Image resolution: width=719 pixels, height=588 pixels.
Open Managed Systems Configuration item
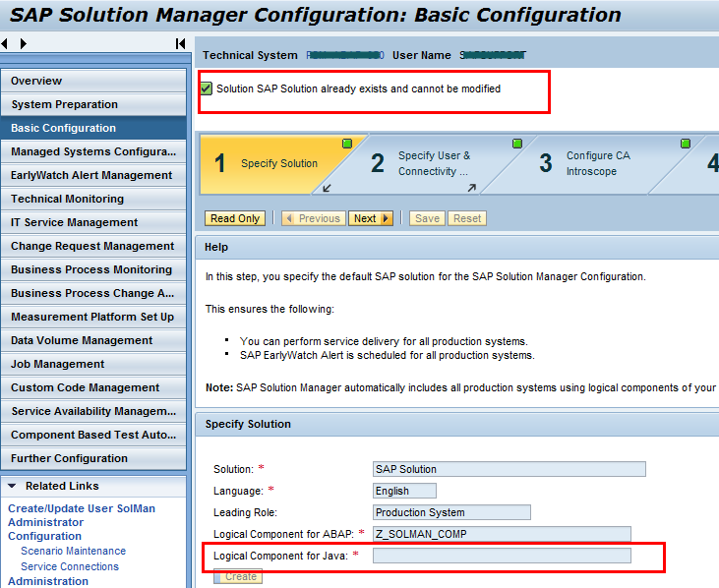tap(93, 151)
